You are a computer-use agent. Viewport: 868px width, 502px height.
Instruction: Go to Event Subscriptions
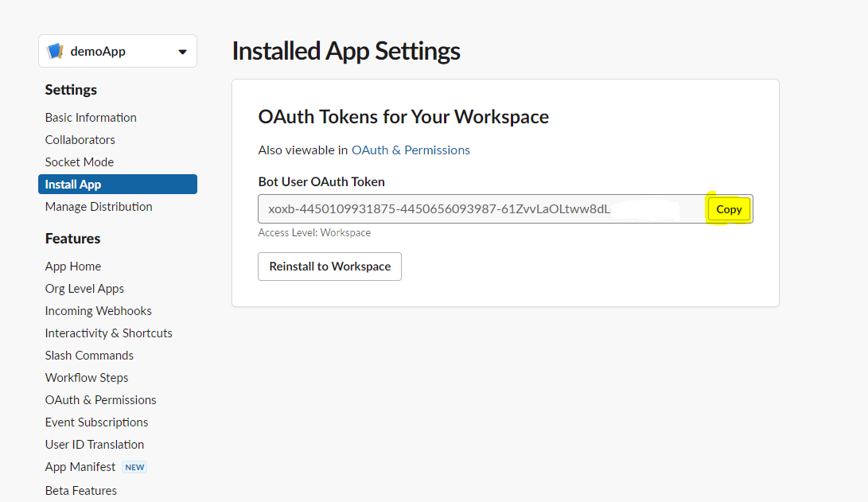tap(96, 422)
